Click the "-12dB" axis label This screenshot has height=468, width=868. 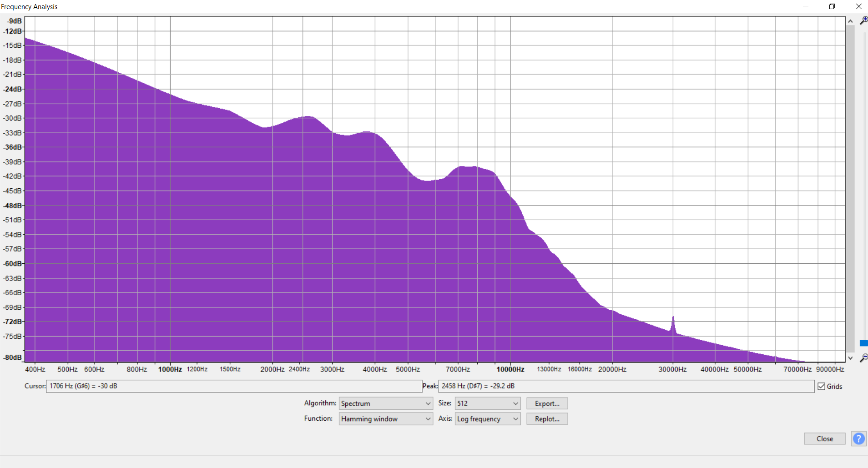(13, 31)
